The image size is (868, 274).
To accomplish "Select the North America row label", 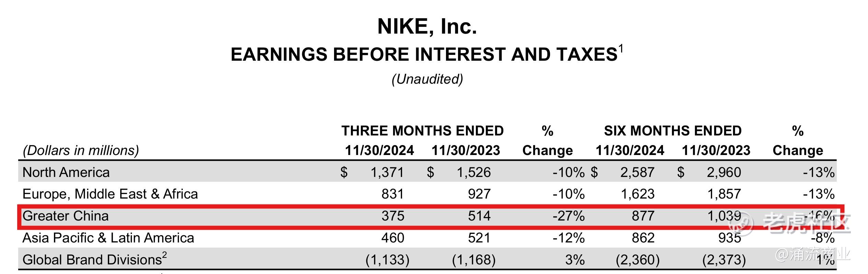I will tap(66, 172).
